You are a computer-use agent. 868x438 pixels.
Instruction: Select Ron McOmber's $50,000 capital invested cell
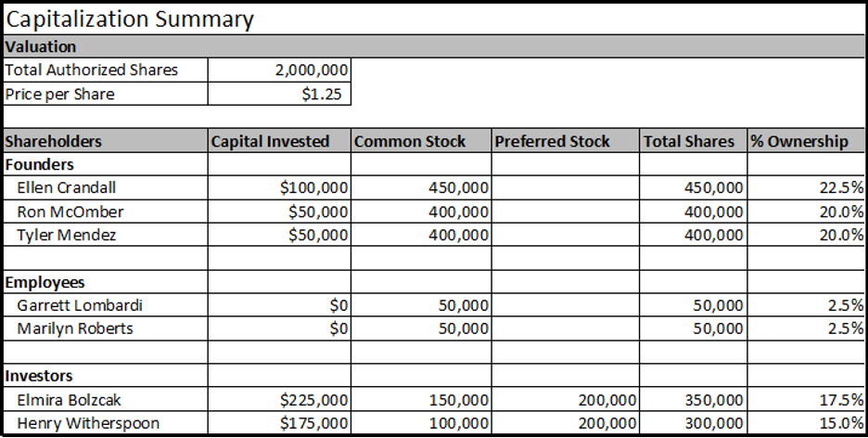pyautogui.click(x=280, y=212)
